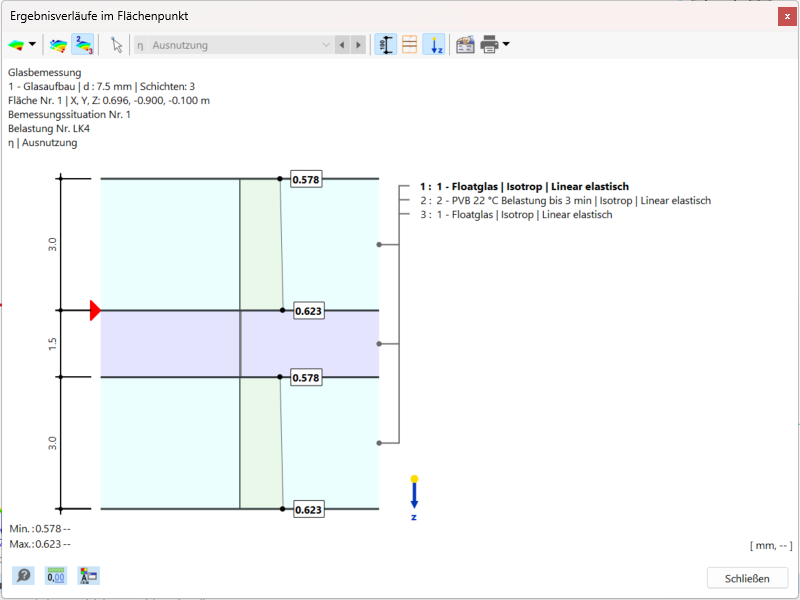Select the multicolor layer results icon
The image size is (800, 600).
click(x=58, y=44)
